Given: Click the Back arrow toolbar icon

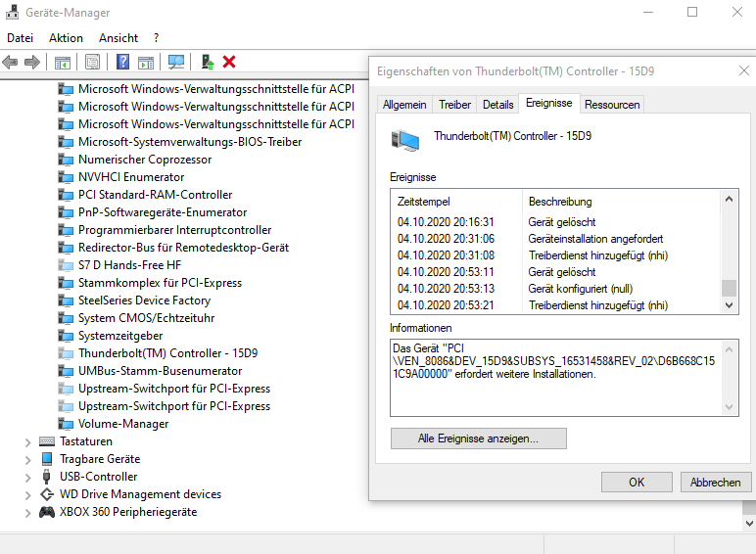Looking at the screenshot, I should coord(10,62).
